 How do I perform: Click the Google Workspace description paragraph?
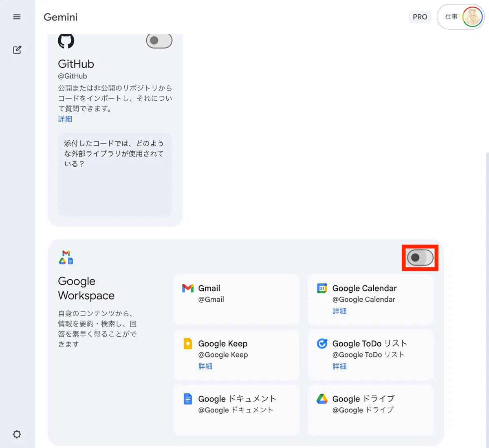click(98, 329)
